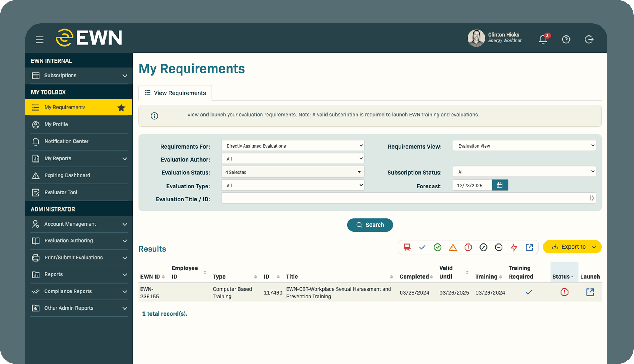
Task: Click the red computer training legend icon
Action: click(407, 247)
